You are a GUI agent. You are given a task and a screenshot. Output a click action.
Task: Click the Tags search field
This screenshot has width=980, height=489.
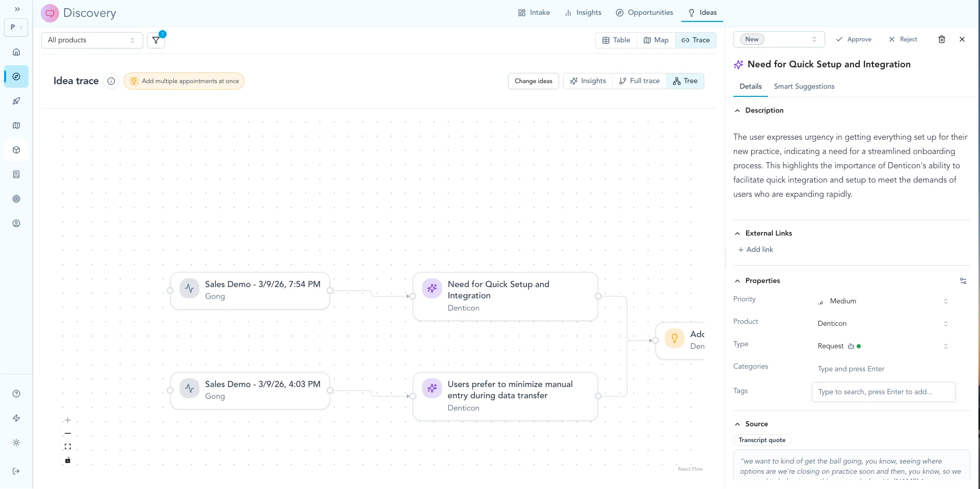(883, 392)
